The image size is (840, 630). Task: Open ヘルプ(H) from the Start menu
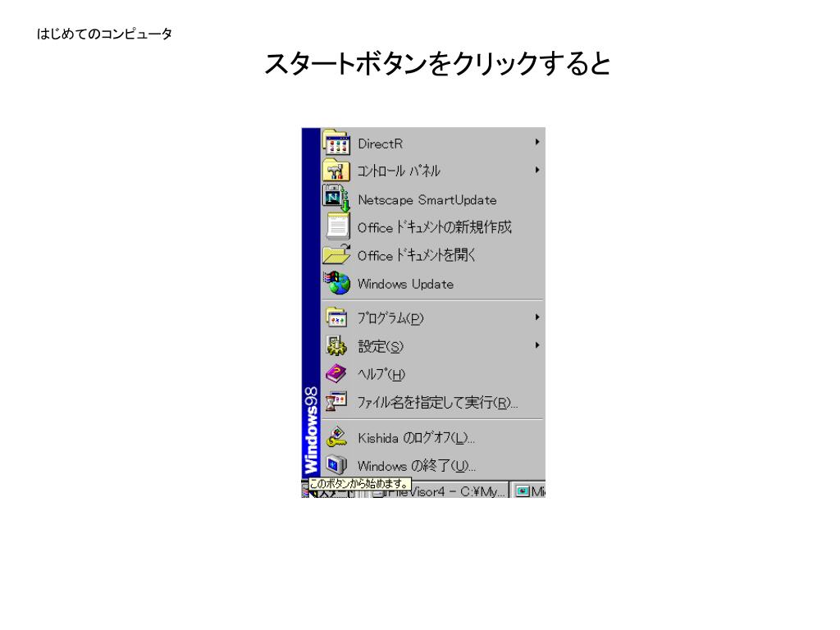[433, 374]
